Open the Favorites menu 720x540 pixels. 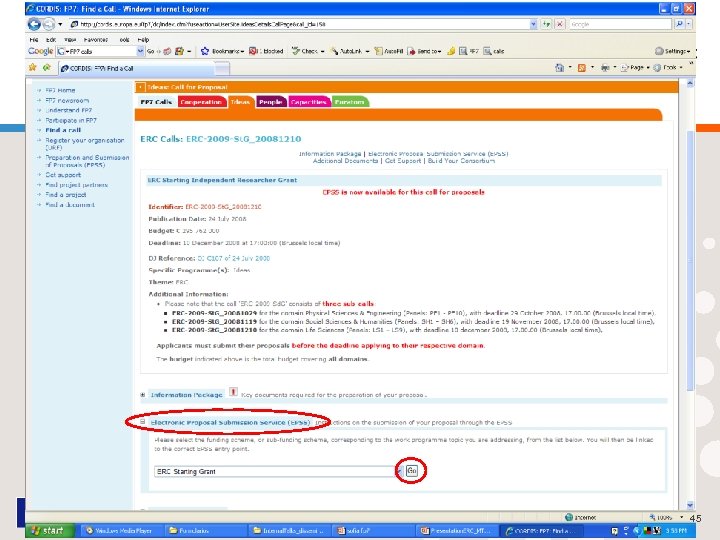(96, 39)
